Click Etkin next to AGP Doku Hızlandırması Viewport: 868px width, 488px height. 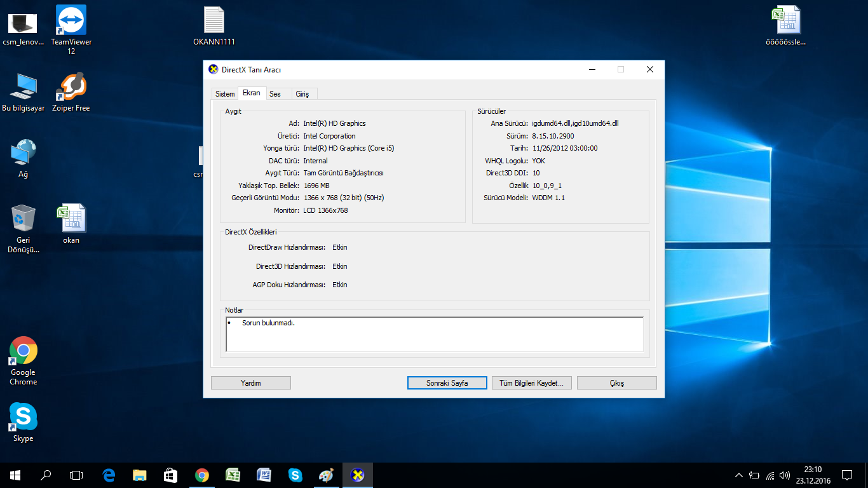tap(340, 285)
